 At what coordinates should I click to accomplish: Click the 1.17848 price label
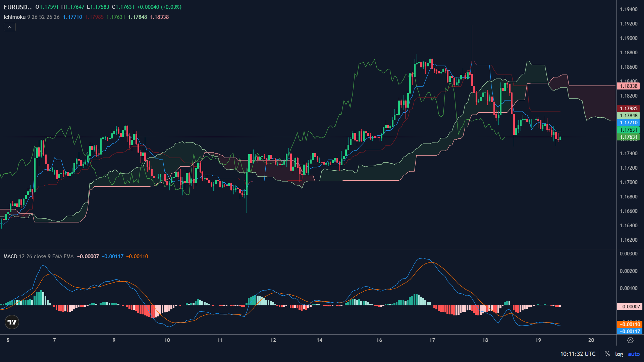[628, 116]
